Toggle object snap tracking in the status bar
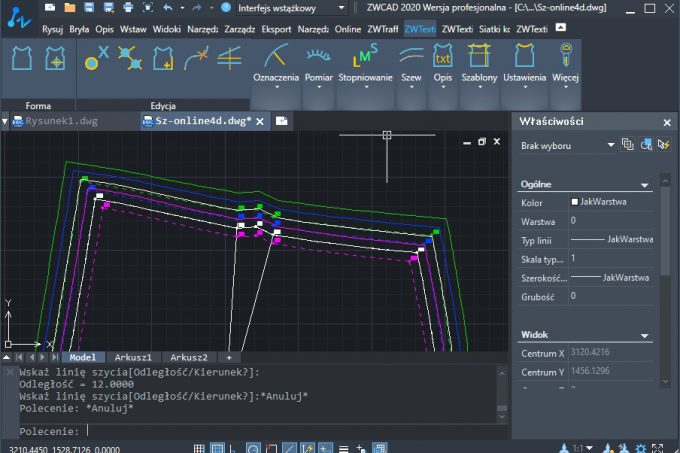The width and height of the screenshot is (680, 453). tap(289, 448)
